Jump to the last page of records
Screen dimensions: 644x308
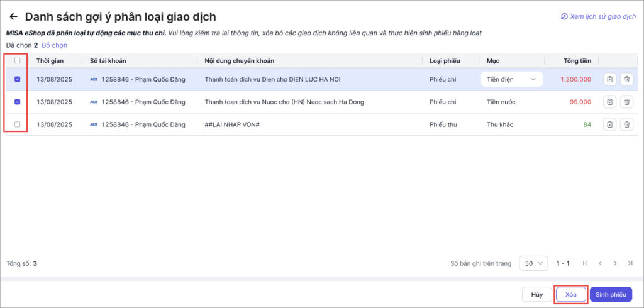[x=630, y=263]
